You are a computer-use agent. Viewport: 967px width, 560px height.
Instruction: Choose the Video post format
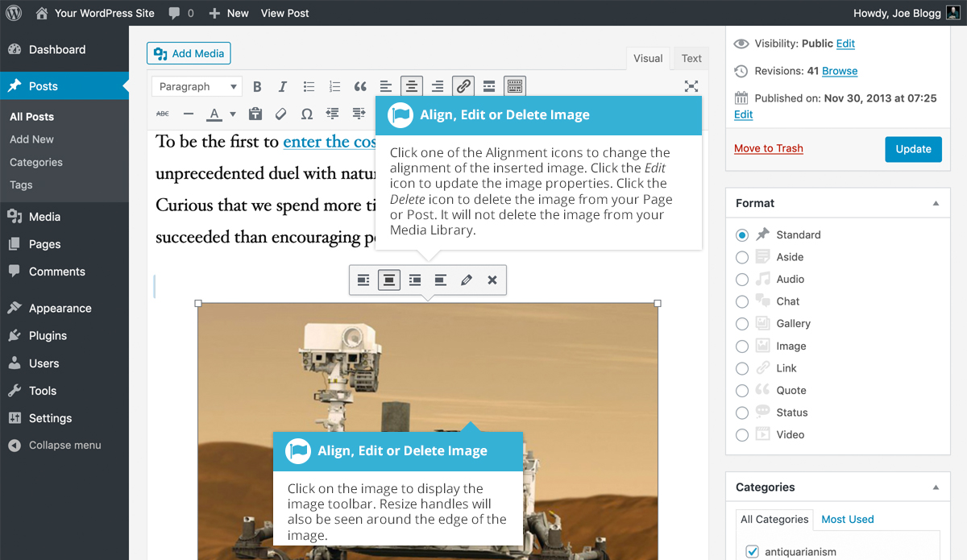point(741,434)
